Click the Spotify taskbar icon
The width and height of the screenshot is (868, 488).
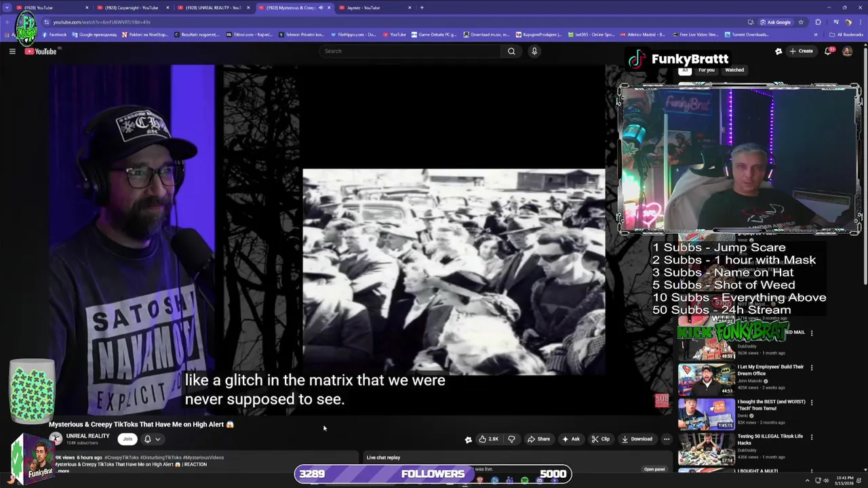coord(524,481)
